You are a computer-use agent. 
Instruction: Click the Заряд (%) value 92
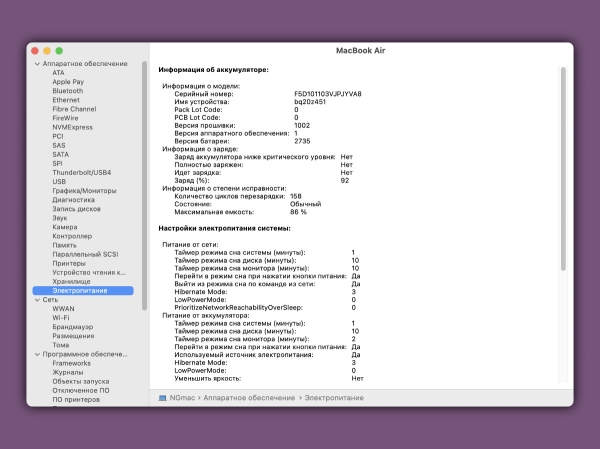[345, 181]
